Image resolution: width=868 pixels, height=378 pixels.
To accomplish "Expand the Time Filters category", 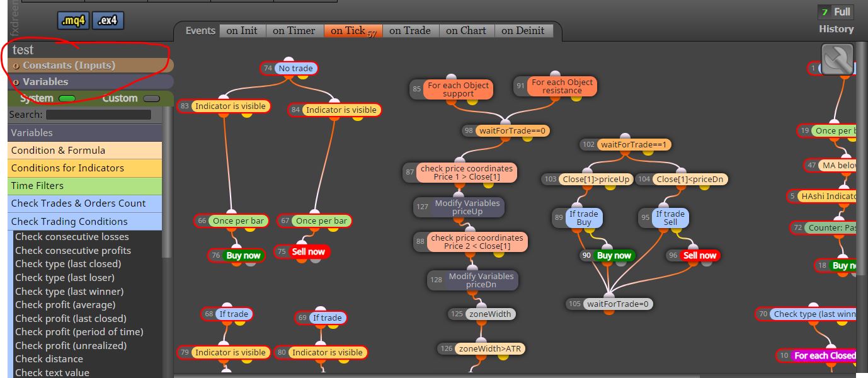I will tap(85, 186).
